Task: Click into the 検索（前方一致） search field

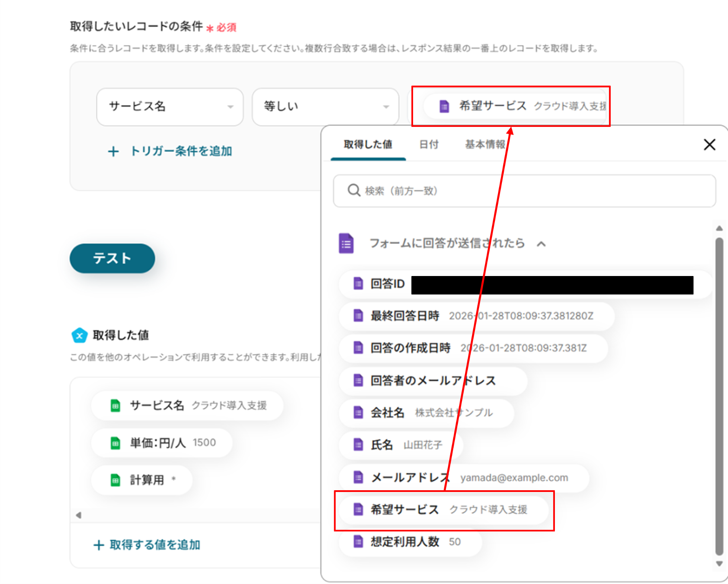Action: 533,191
